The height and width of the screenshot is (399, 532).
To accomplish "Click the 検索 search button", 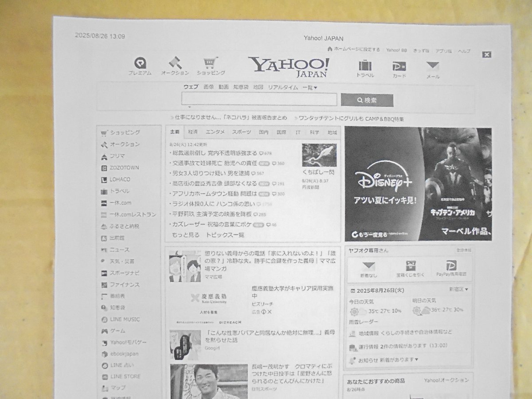I will (367, 101).
